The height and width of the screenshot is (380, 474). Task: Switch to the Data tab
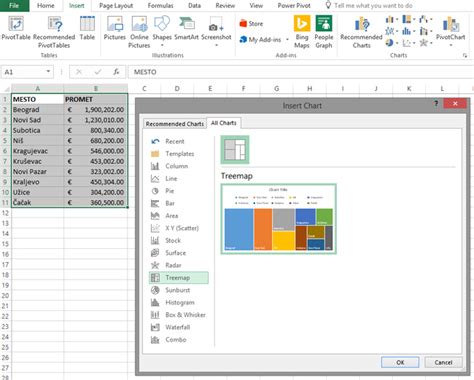tap(194, 6)
